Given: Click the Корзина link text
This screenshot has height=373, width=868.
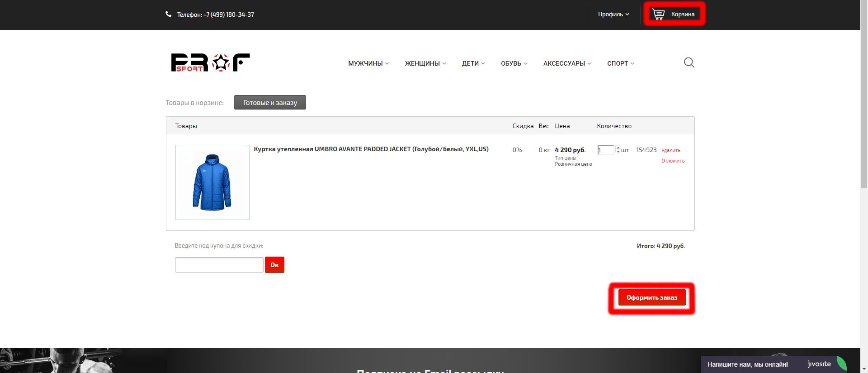Looking at the screenshot, I should pyautogui.click(x=683, y=14).
